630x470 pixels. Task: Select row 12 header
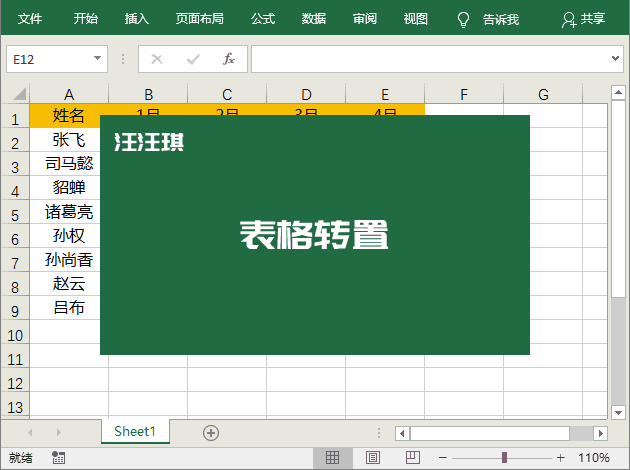point(15,380)
